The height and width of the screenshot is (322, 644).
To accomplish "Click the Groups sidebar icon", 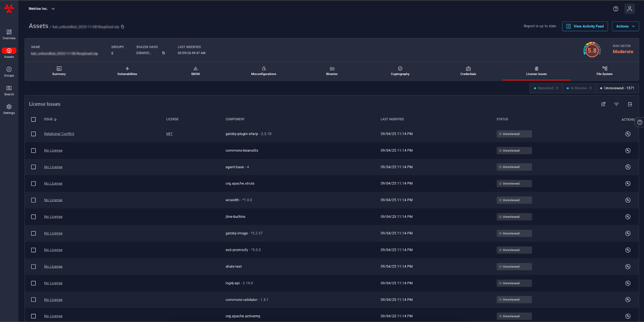I will [x=9, y=71].
